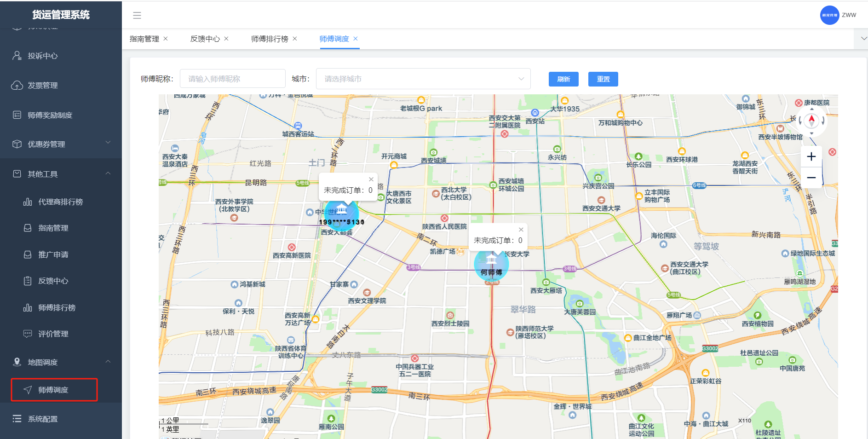Close the 指南管理 tab

(166, 39)
